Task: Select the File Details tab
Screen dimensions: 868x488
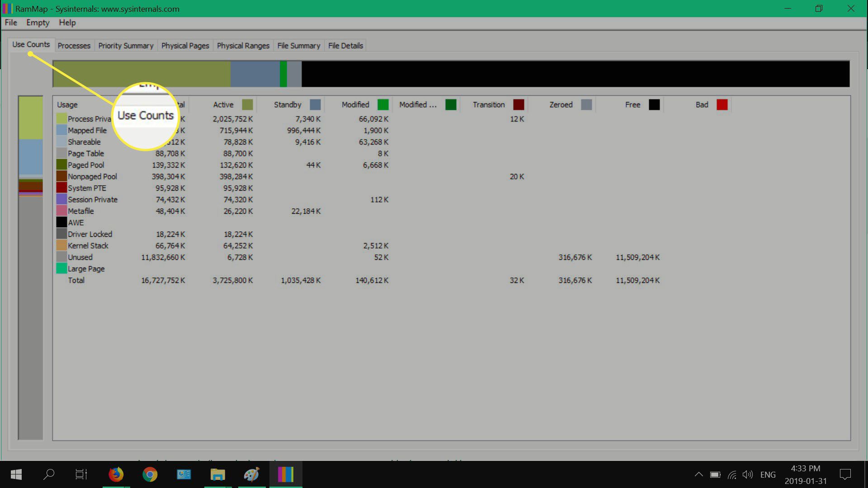Action: (346, 45)
